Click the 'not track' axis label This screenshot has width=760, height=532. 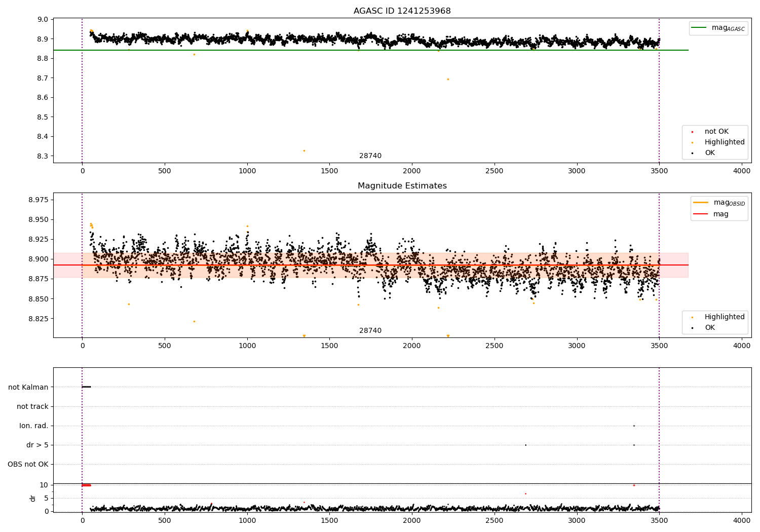(32, 406)
